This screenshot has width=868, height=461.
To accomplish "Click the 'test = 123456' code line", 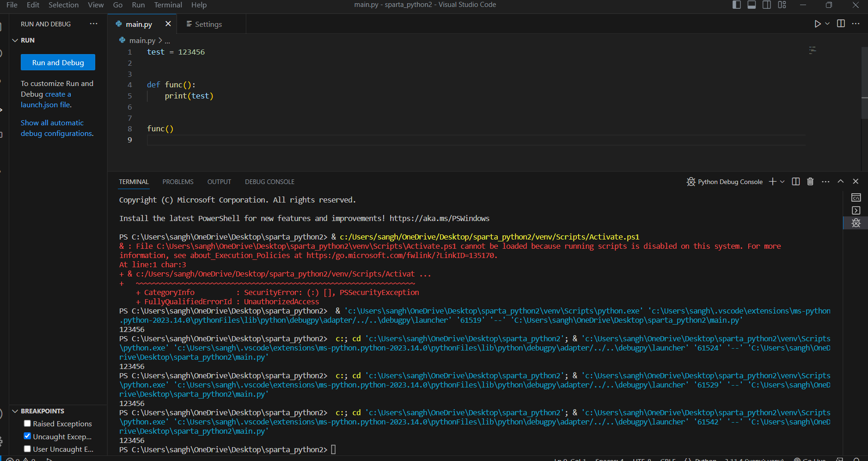I will [x=176, y=52].
